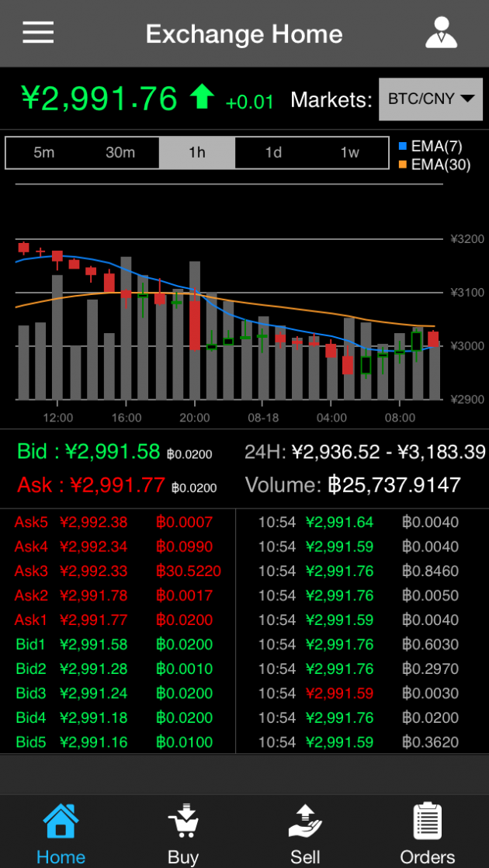489x868 pixels.
Task: Open the Sell hand icon
Action: coord(305,821)
